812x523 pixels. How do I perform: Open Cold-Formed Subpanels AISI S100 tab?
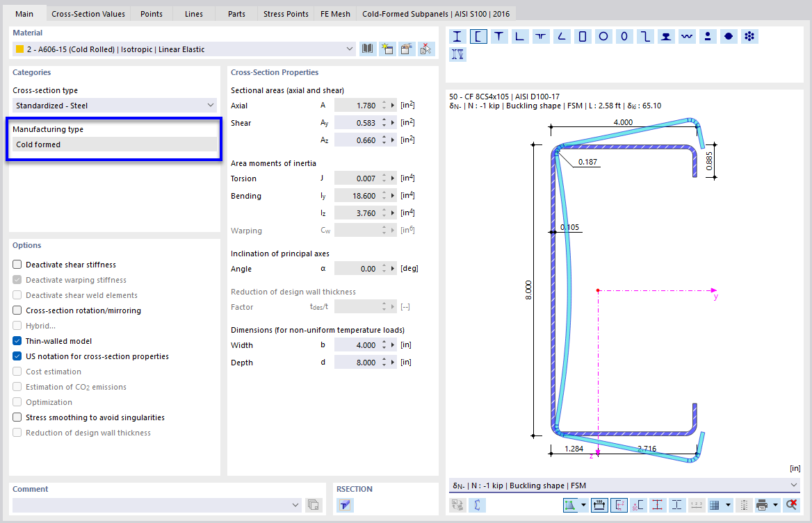pyautogui.click(x=436, y=14)
